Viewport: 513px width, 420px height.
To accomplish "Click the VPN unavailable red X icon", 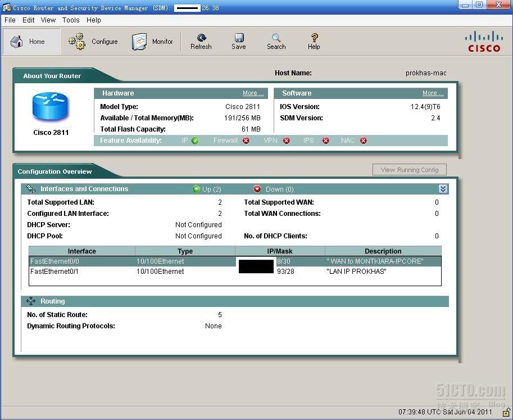I will (x=286, y=141).
